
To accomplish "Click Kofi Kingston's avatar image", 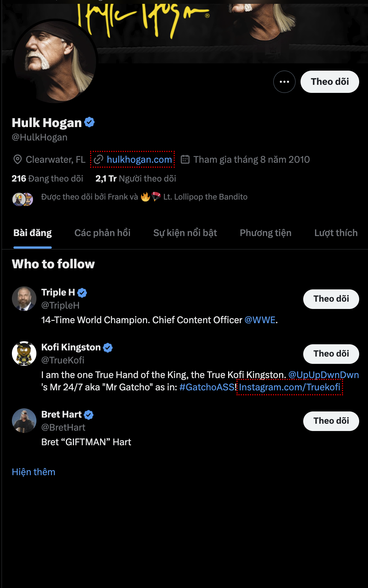I will point(24,353).
